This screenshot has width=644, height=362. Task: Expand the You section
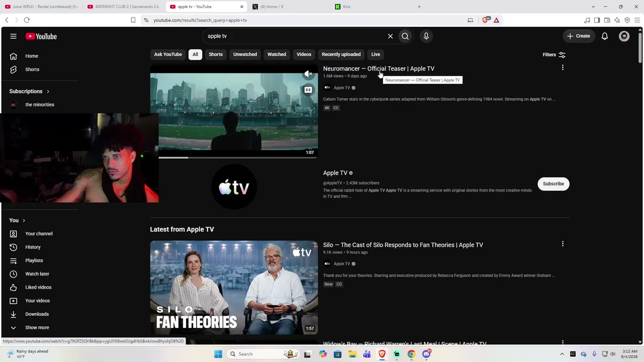(17, 220)
